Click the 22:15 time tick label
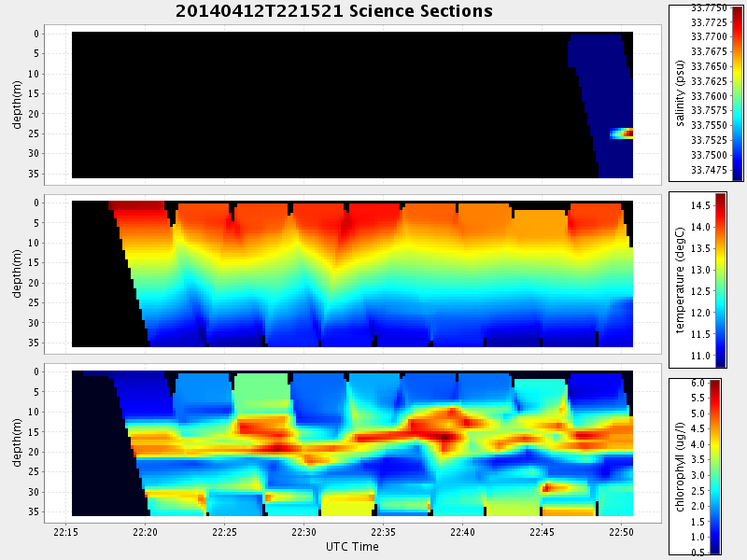The height and width of the screenshot is (560, 747). pyautogui.click(x=65, y=532)
